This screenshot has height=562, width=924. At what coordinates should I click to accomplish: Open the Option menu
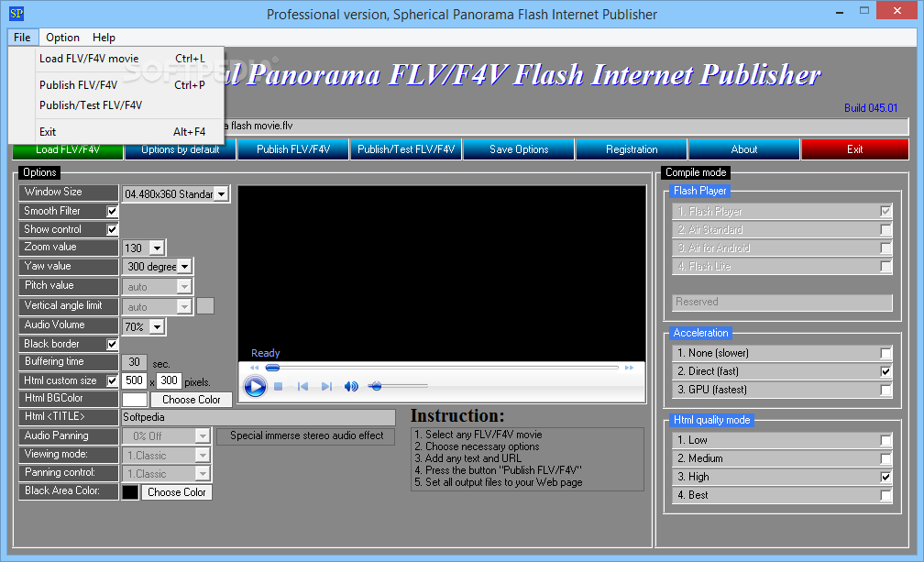coord(62,37)
